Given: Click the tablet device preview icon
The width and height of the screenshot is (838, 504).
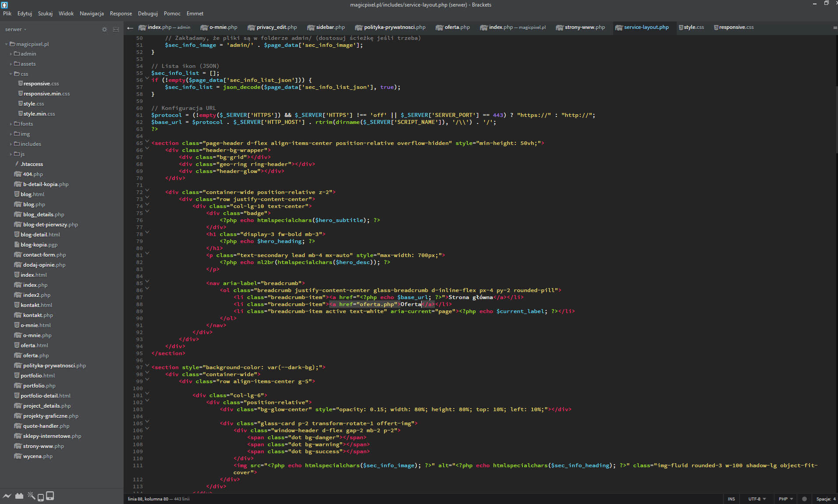Looking at the screenshot, I should pyautogui.click(x=50, y=496).
